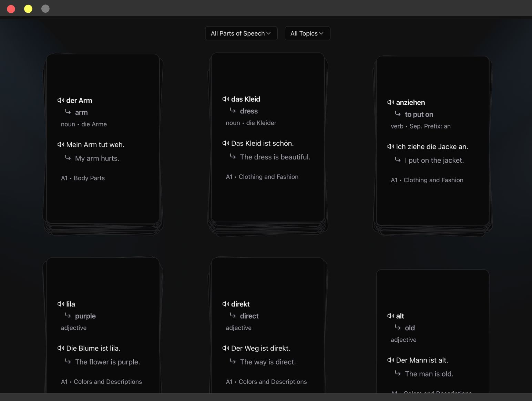Click the translation 'to put on'
532x401 pixels.
click(x=419, y=114)
